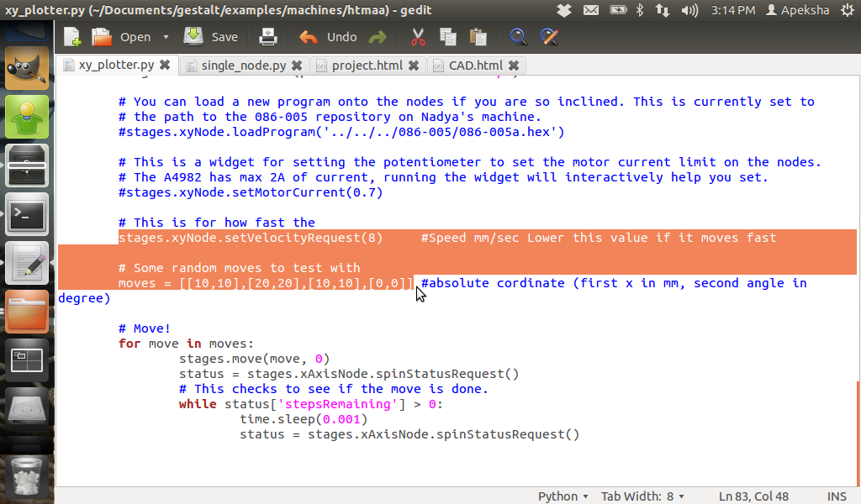Viewport: 861px width, 504px height.
Task: Open Find with the magnifier icon
Action: pyautogui.click(x=518, y=37)
